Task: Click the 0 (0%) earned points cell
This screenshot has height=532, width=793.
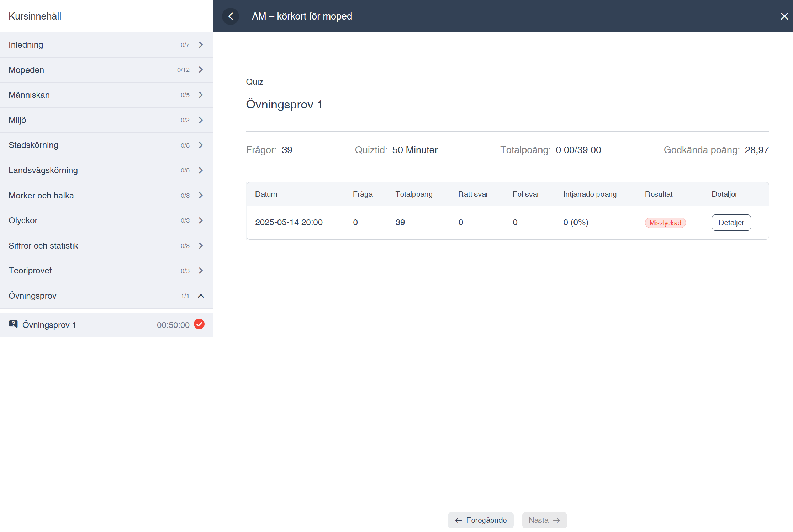Action: point(576,222)
